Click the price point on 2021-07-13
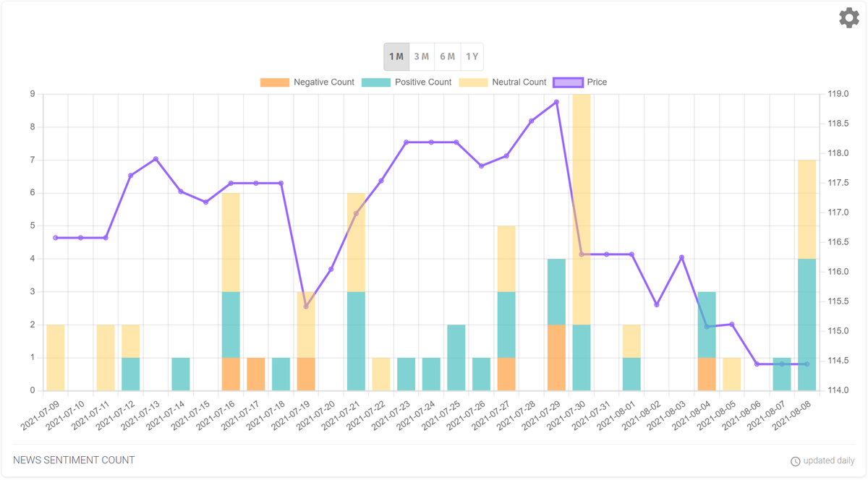This screenshot has width=868, height=480. tap(156, 159)
